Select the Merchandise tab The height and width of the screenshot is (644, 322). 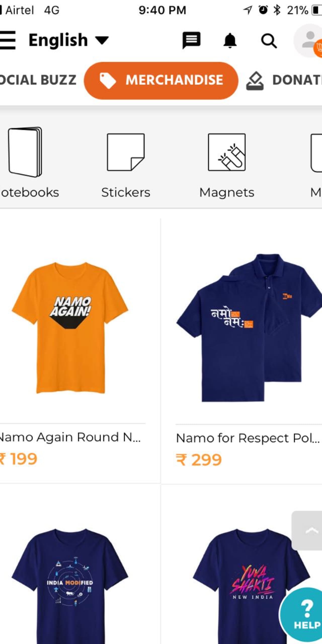coord(161,80)
